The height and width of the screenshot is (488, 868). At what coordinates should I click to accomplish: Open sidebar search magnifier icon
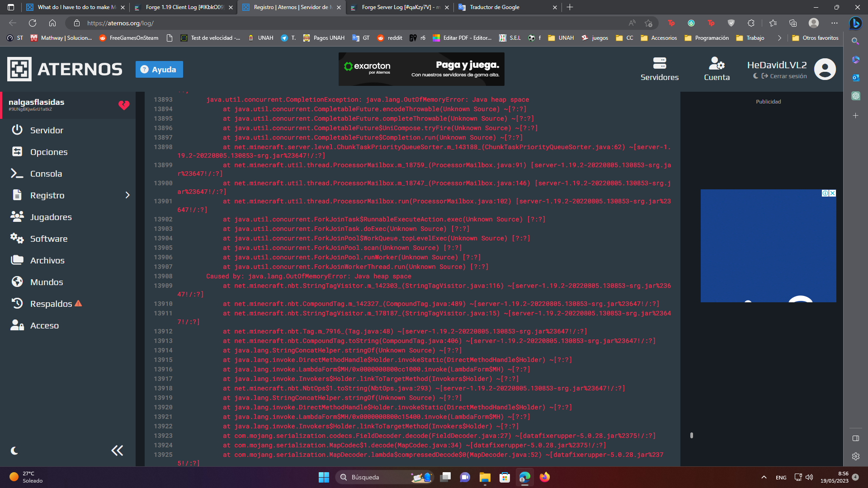855,41
